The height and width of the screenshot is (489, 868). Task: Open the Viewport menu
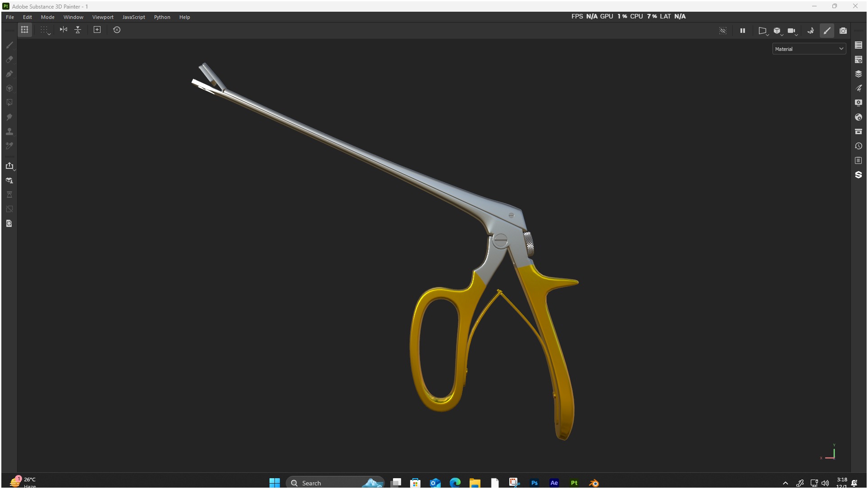point(103,17)
